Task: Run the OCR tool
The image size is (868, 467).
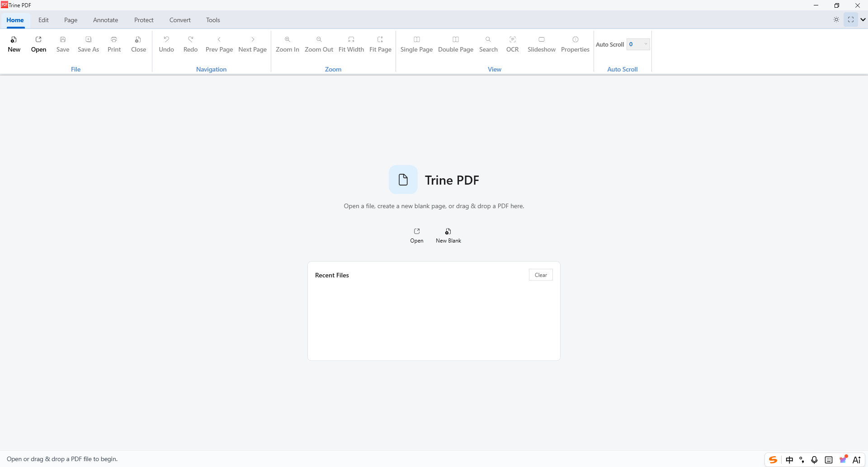Action: coord(512,44)
